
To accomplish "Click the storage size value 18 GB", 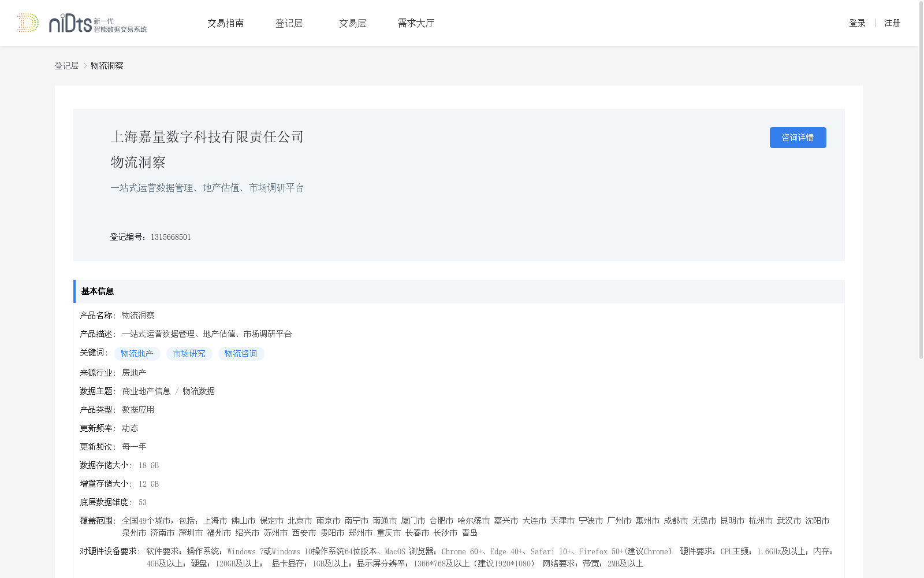I will coord(148,465).
